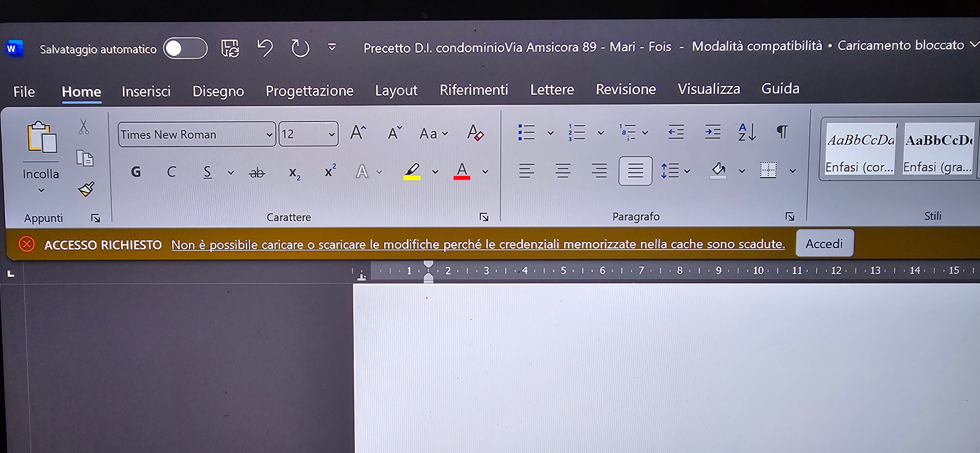
Task: Expand underline style dropdown arrow
Action: click(231, 172)
